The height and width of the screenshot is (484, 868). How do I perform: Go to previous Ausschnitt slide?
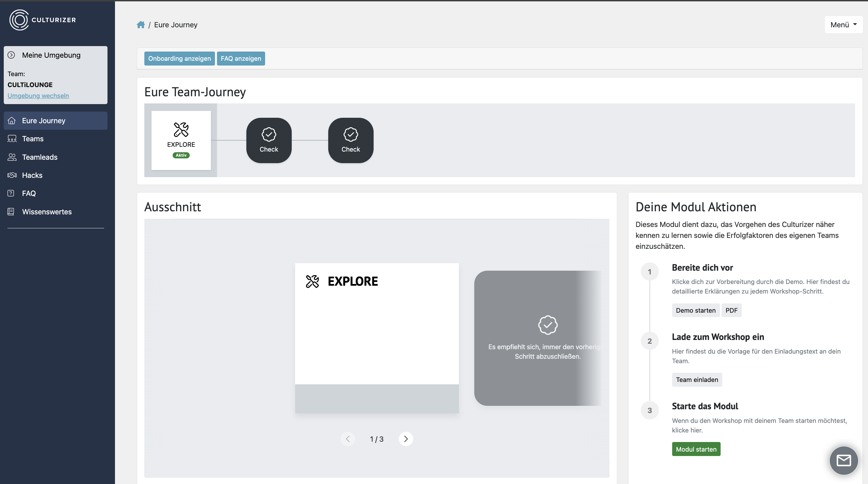[x=348, y=439]
